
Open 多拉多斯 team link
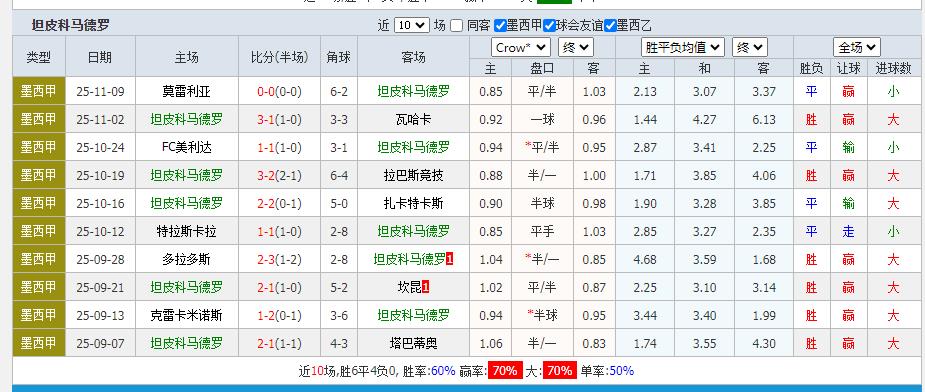[x=186, y=259]
